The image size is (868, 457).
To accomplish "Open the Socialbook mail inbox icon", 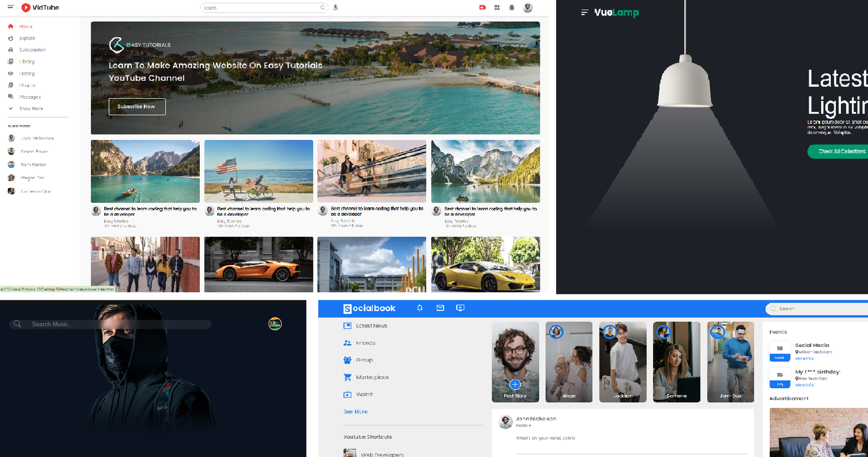I will coord(440,308).
